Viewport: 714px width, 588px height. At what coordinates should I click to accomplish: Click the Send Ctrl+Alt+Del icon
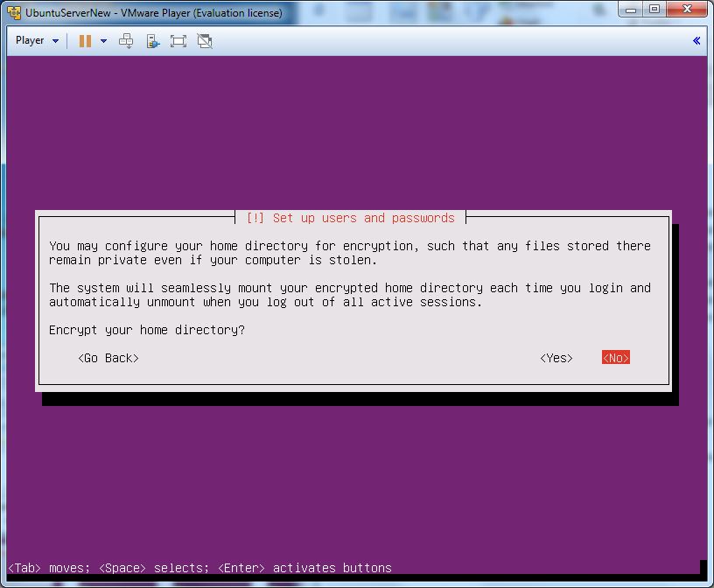tap(126, 41)
